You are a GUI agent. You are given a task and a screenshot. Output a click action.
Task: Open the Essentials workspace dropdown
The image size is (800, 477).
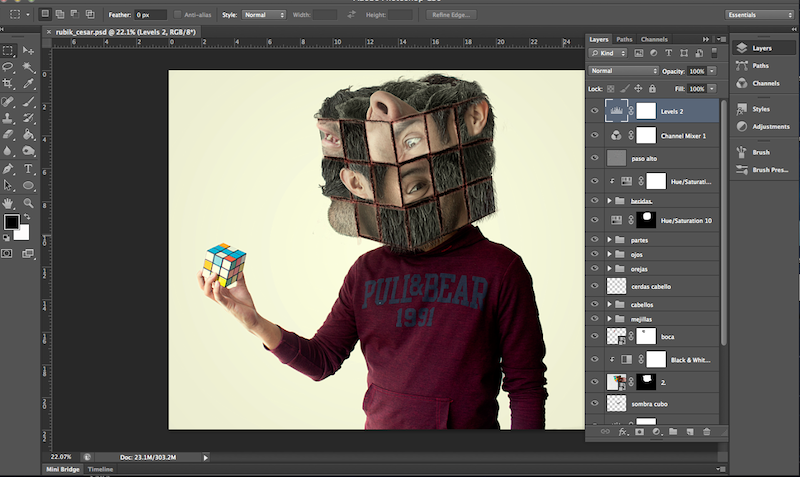tap(759, 15)
